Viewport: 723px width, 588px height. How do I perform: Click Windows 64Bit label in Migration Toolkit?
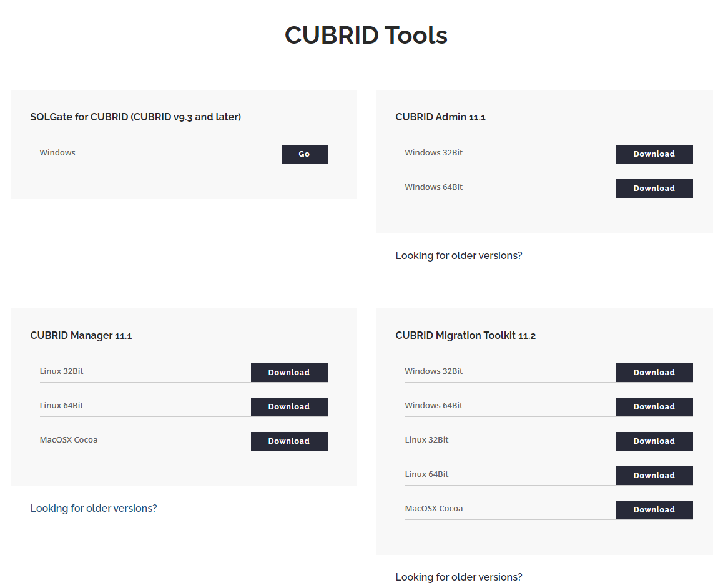pos(433,406)
